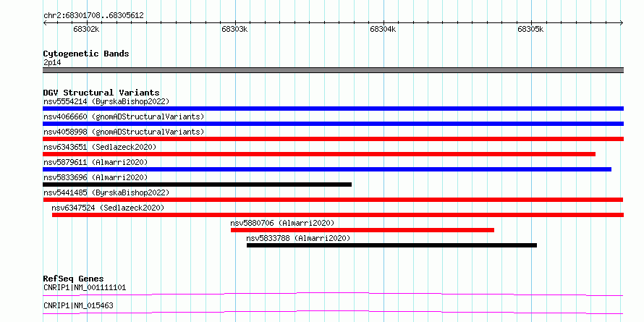Open the nsv5441485 red variant bar
The height and width of the screenshot is (322, 644).
tap(333, 200)
